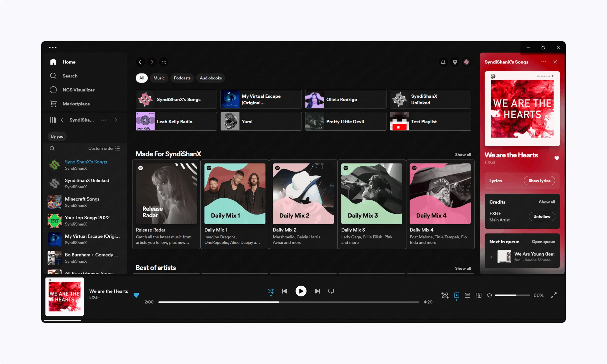Open user profile avatar menu
The height and width of the screenshot is (364, 607).
466,62
